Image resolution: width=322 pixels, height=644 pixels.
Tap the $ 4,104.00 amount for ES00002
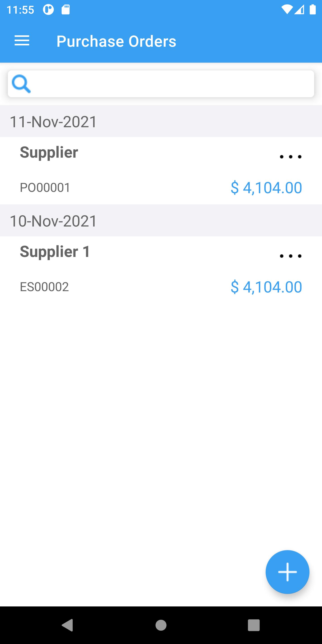(x=266, y=287)
